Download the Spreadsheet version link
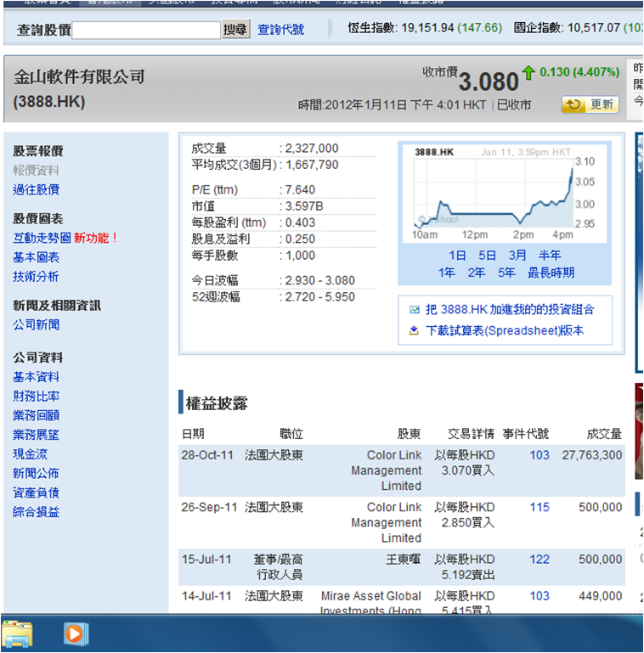Image resolution: width=644 pixels, height=653 pixels. coord(505,330)
